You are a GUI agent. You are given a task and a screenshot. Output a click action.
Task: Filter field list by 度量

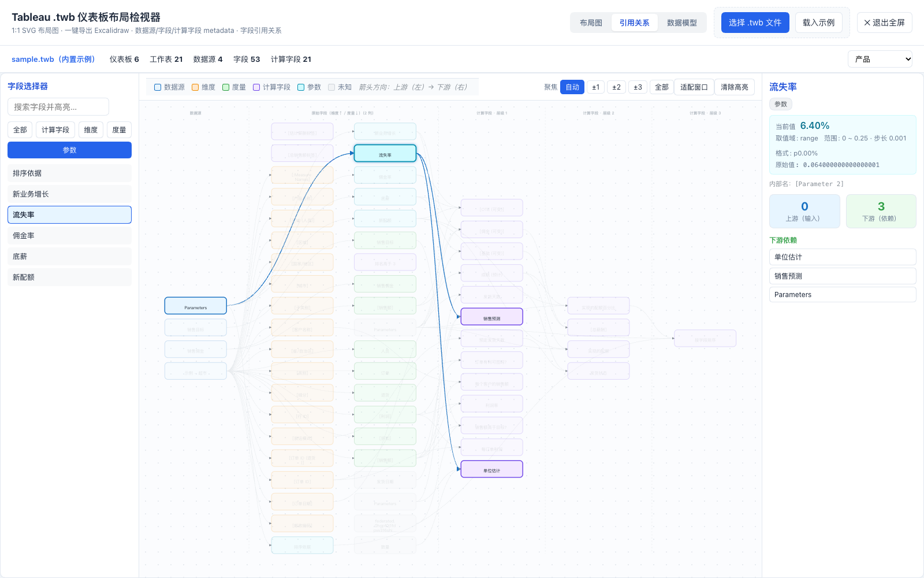(119, 130)
